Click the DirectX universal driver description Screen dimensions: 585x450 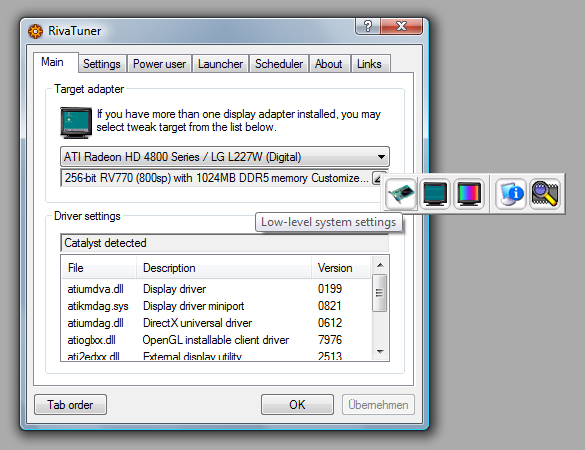tap(197, 323)
